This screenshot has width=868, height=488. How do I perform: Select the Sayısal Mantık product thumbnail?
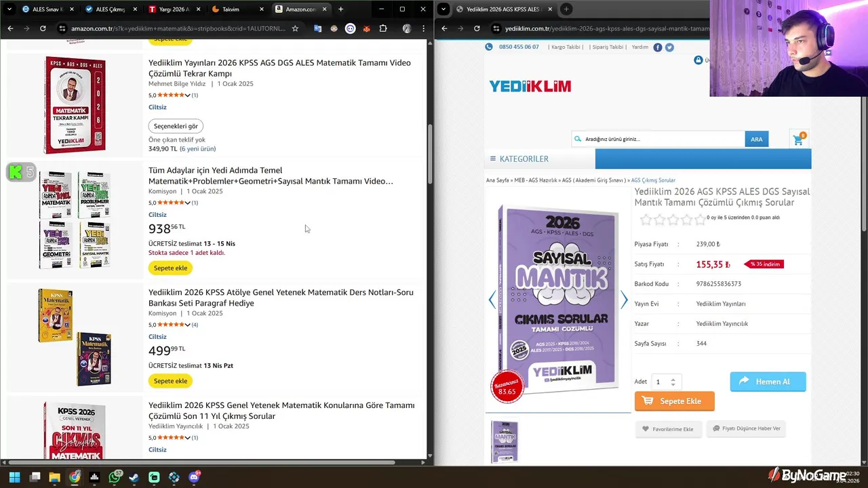click(x=505, y=442)
